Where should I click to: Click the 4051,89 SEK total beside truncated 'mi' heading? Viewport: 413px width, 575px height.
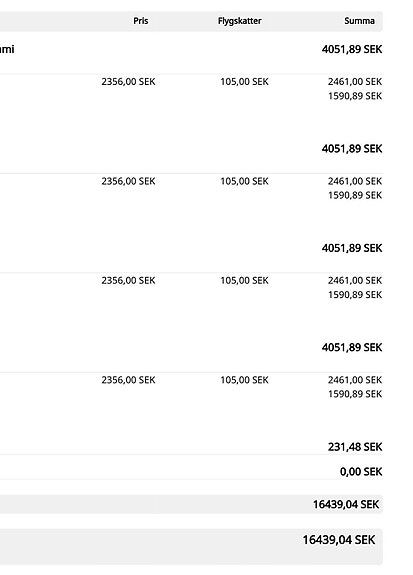[352, 49]
